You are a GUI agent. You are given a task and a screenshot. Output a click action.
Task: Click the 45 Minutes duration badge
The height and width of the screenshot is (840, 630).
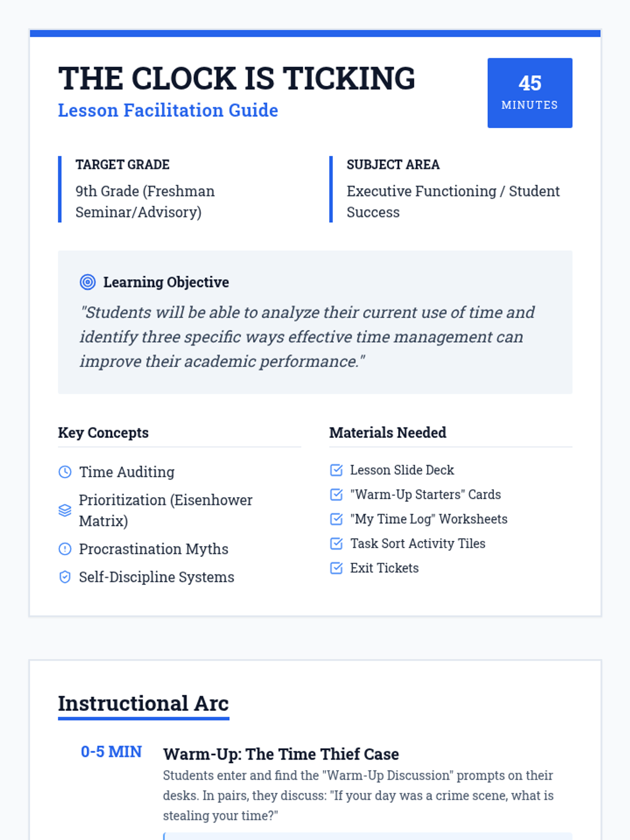pos(529,93)
